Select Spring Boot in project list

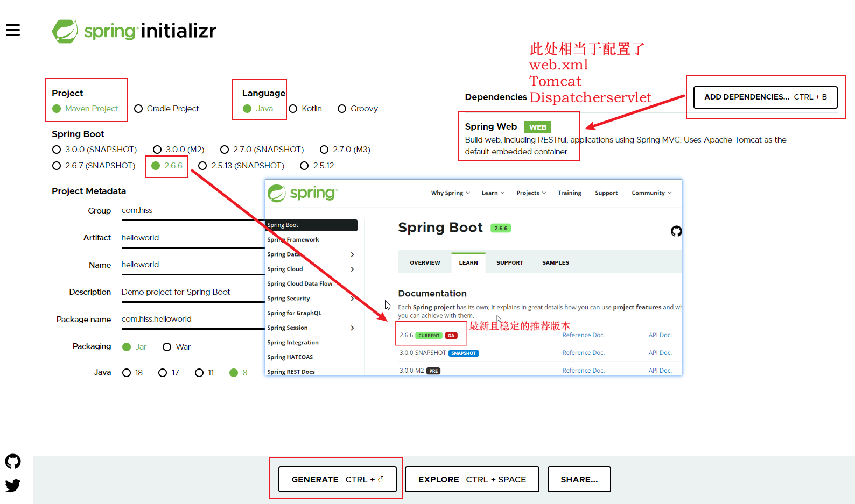tap(311, 225)
